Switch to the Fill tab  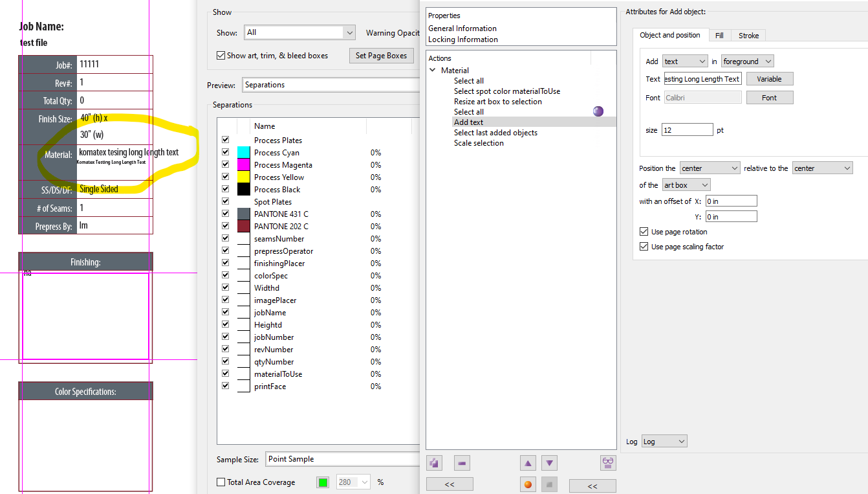pos(719,35)
